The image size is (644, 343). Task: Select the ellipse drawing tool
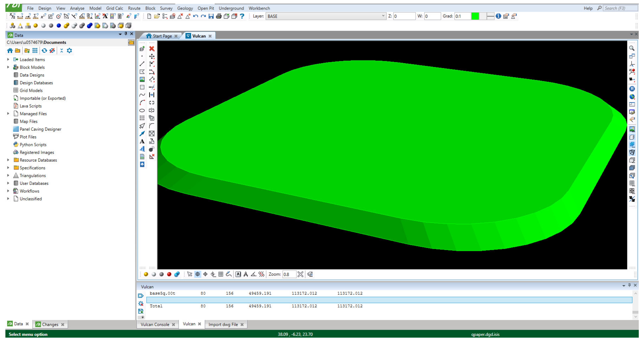[x=142, y=110]
